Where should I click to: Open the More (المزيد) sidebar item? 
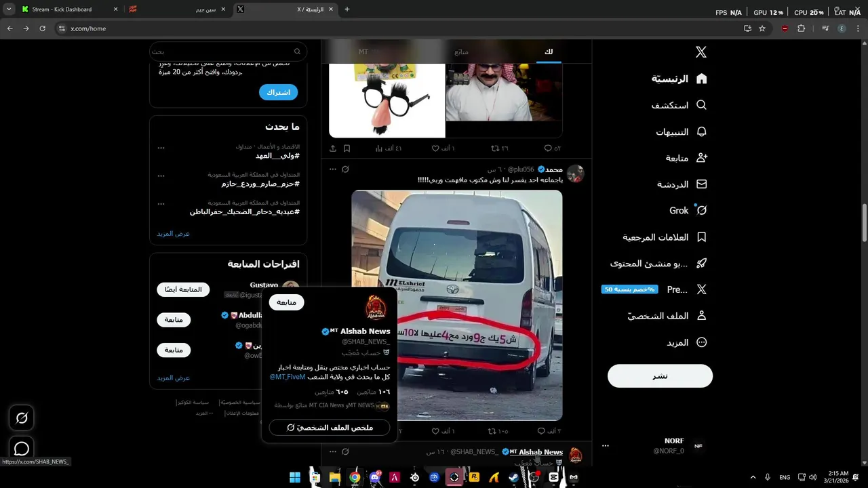point(686,342)
